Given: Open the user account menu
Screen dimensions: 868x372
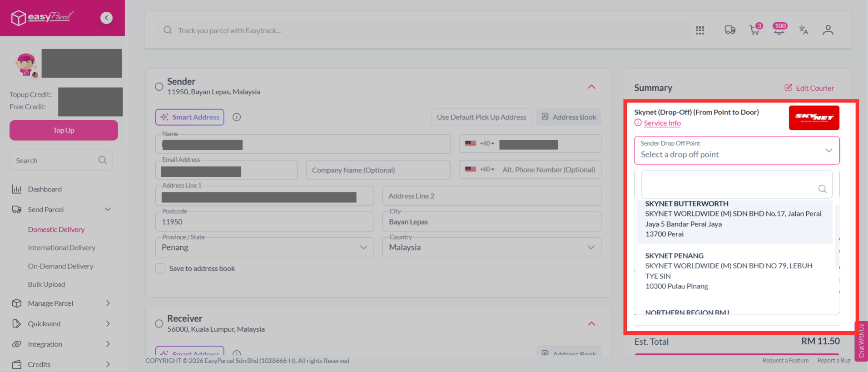Looking at the screenshot, I should [x=828, y=30].
